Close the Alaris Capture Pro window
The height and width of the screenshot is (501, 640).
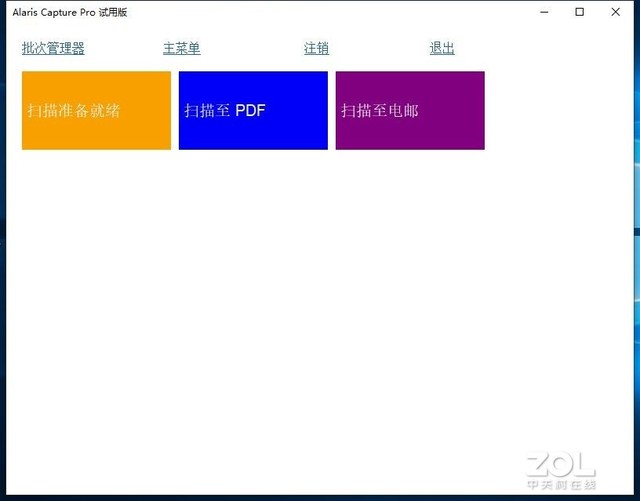tap(616, 12)
